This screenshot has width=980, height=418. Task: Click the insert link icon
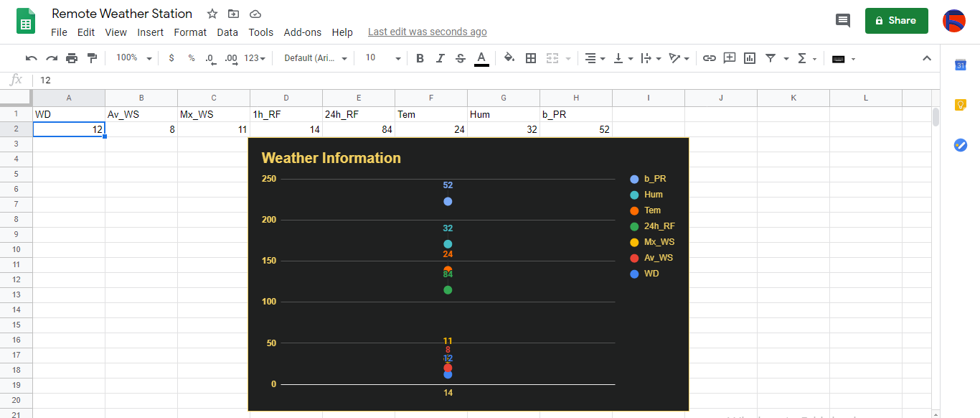coord(709,58)
